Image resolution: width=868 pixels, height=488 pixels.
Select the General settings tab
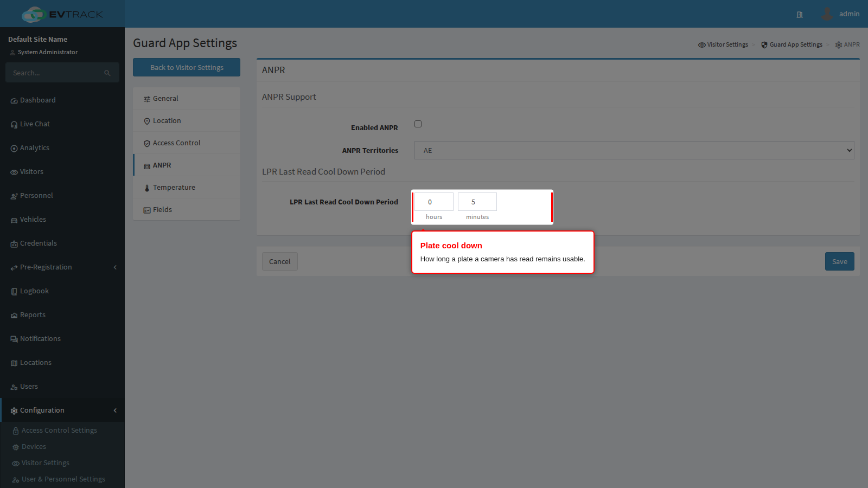(x=187, y=99)
